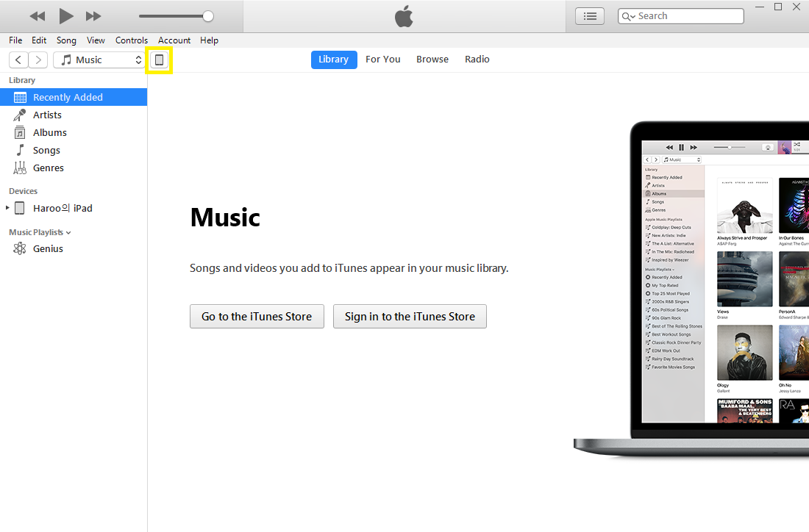
Task: Minimize the iTunes window
Action: coord(760,7)
